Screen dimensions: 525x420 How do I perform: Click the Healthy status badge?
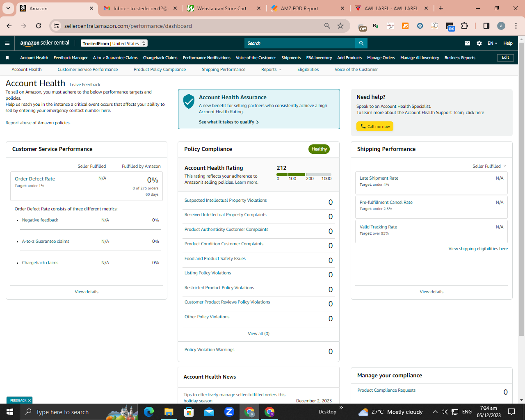(319, 149)
